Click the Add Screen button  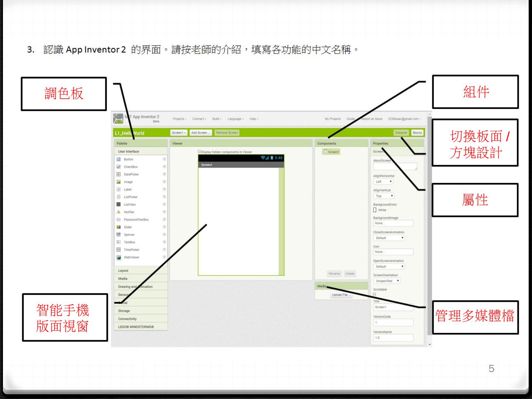coord(201,133)
